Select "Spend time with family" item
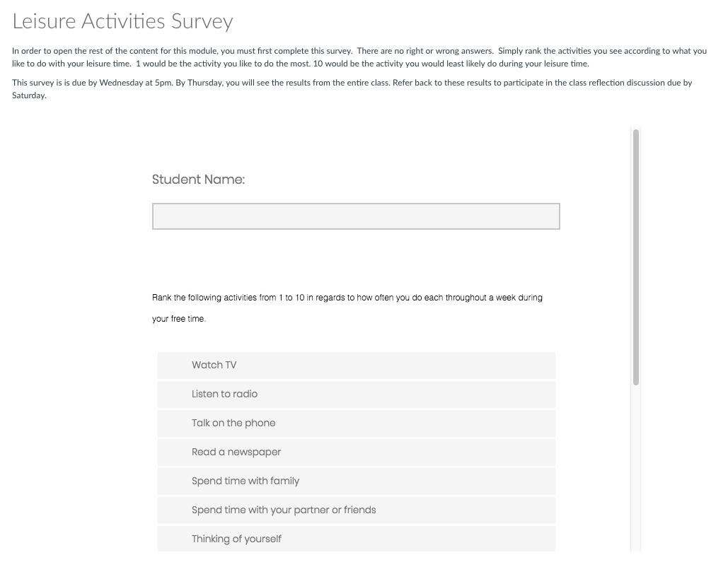Viewport: 728px width, 567px height. 356,481
